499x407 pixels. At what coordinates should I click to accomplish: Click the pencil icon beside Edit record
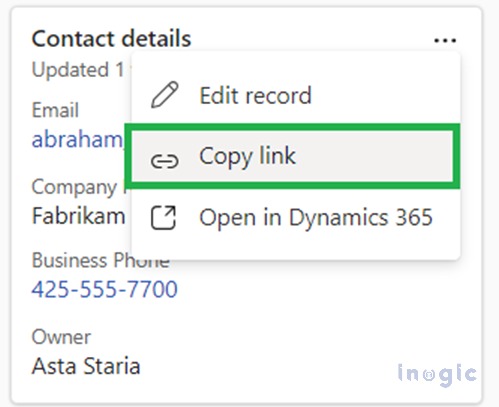(x=165, y=95)
